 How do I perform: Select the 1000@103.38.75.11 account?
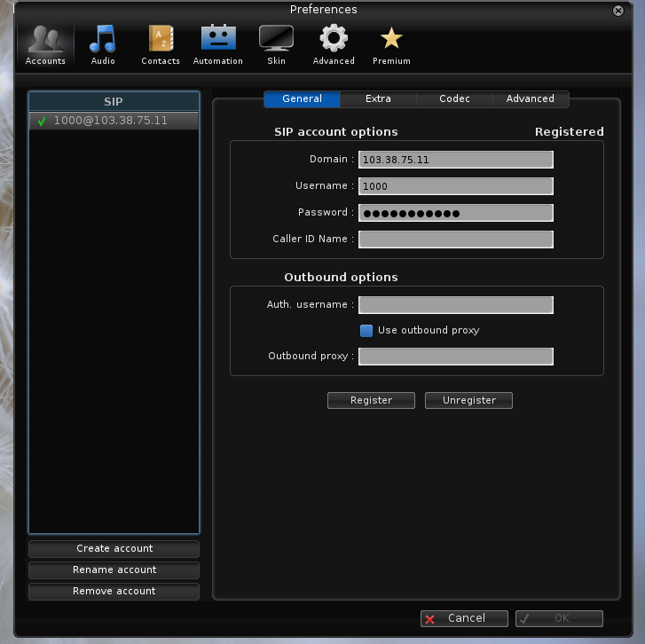click(114, 121)
